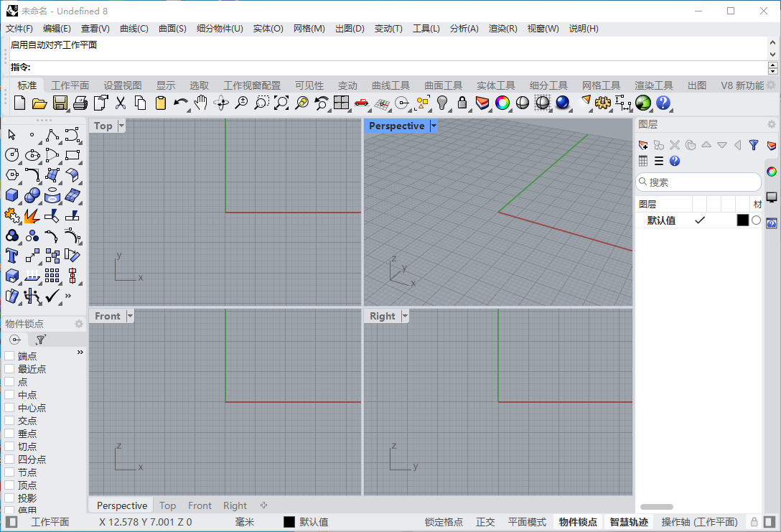Select the Front viewport tab at bottom
Viewport: 781px width, 532px height.
tap(200, 505)
